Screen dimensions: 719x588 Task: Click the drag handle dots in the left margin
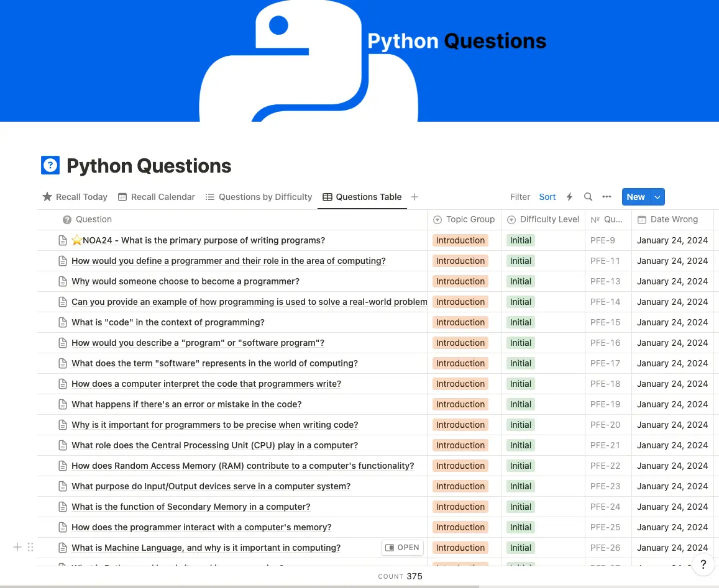pos(30,547)
